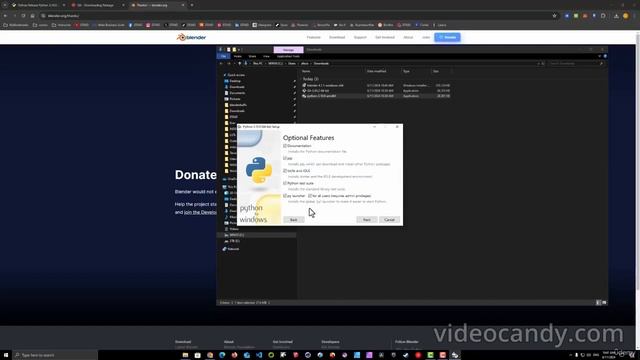The height and width of the screenshot is (360, 640).
Task: Switch to details view in Explorer status bar
Action: (598, 303)
